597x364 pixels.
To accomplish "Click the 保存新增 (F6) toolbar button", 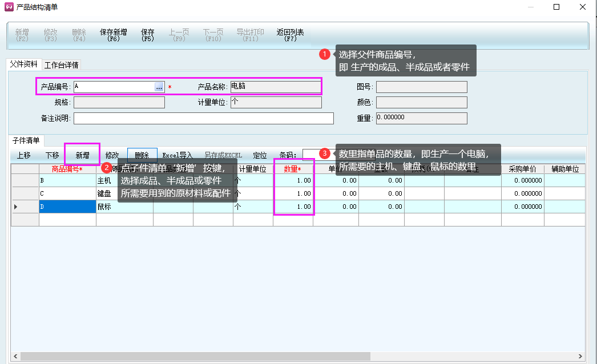I will tap(113, 35).
